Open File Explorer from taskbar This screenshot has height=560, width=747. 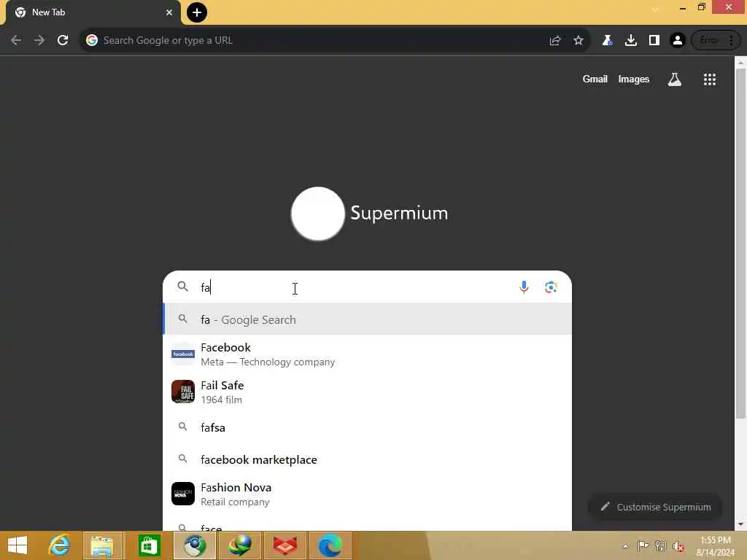tap(102, 545)
